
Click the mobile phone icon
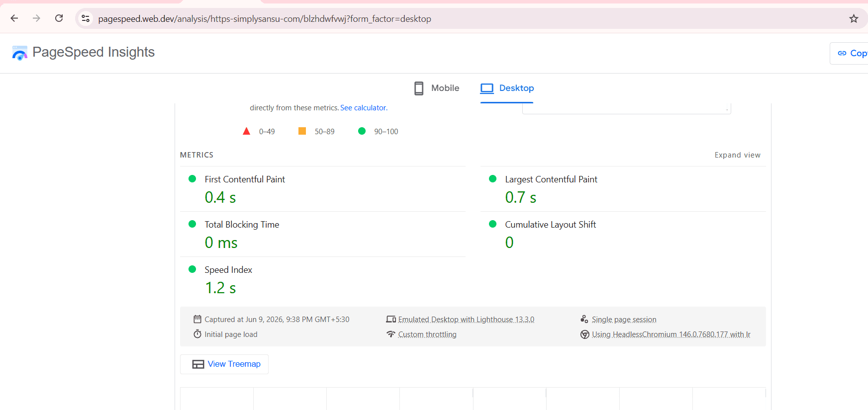[x=419, y=88]
